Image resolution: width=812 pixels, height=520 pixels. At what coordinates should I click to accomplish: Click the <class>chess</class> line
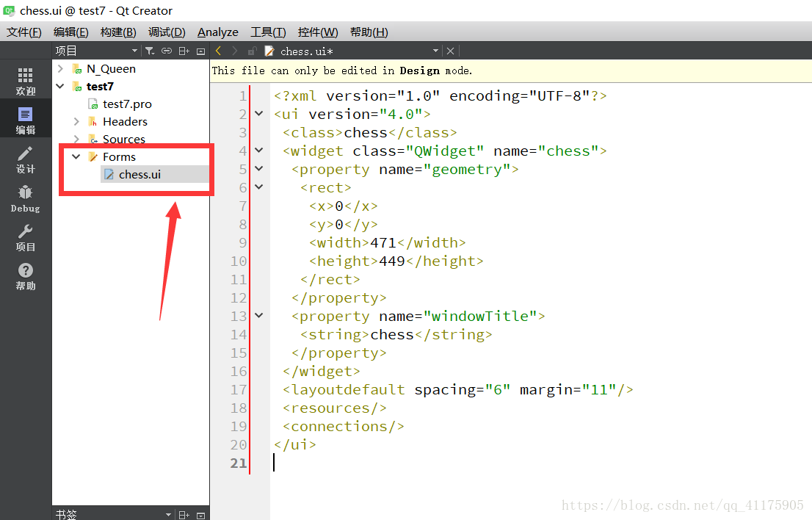[x=370, y=133]
